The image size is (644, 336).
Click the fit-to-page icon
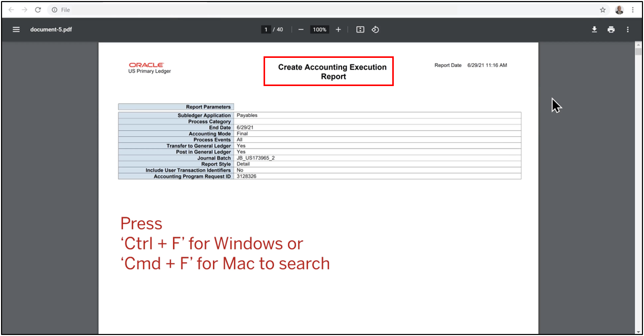pos(360,29)
